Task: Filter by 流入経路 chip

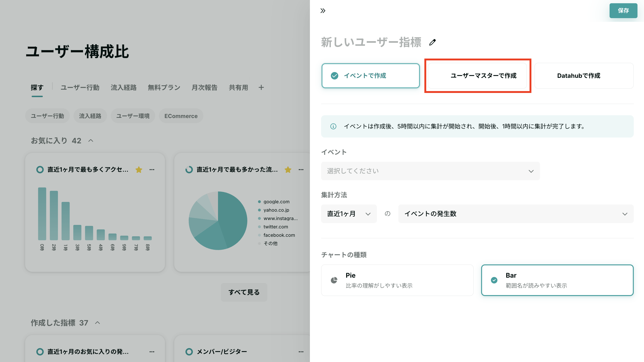Action: click(x=90, y=116)
